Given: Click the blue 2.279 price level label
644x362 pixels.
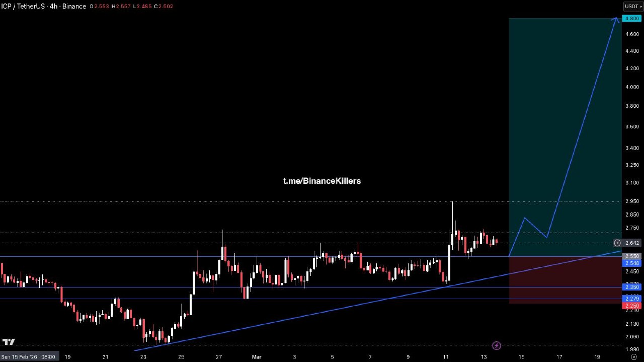Looking at the screenshot, I should coord(631,299).
